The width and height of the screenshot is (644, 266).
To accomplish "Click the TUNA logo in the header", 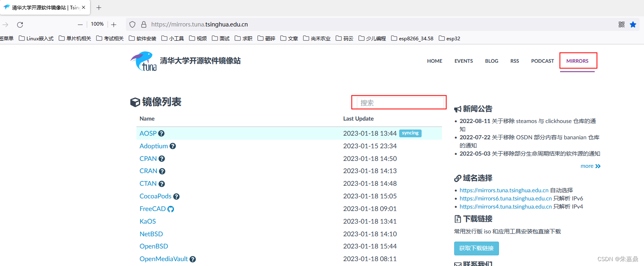I will 143,61.
